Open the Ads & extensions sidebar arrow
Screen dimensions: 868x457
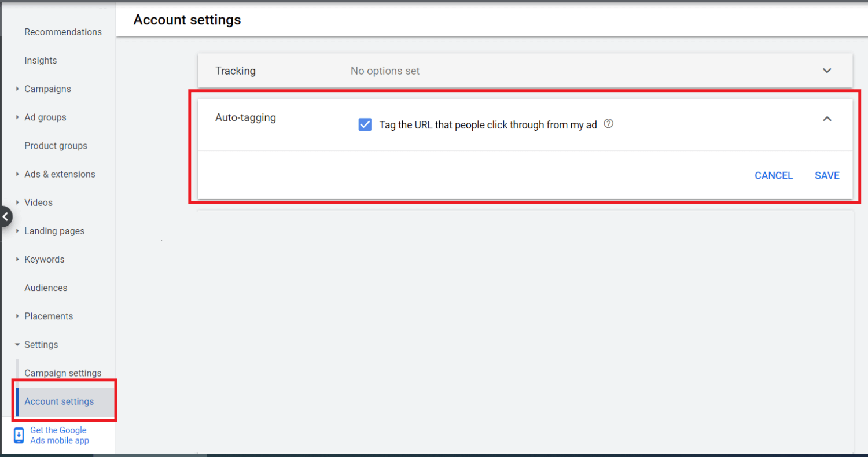[17, 174]
